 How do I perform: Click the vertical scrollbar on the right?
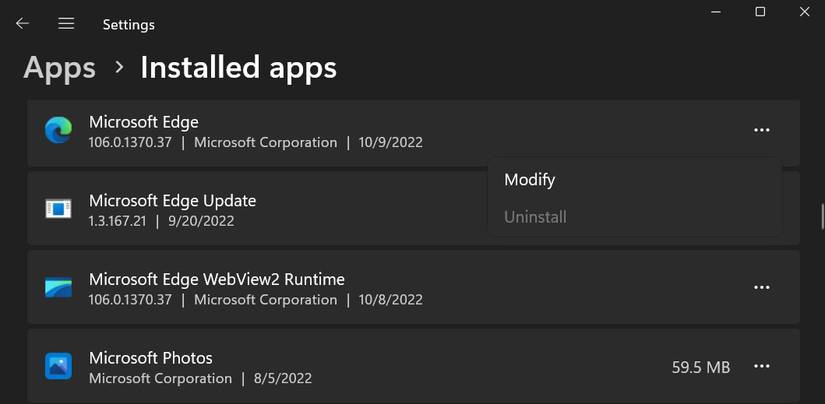(x=820, y=215)
